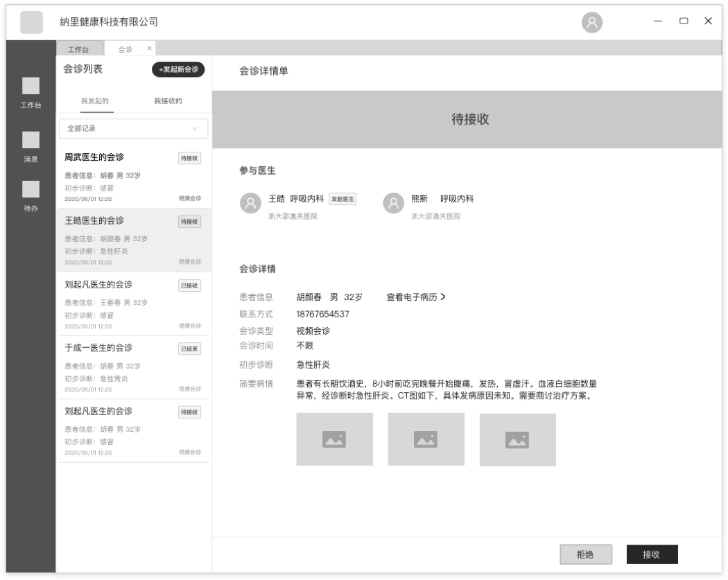Click 王皓's doctor avatar icon

(250, 203)
